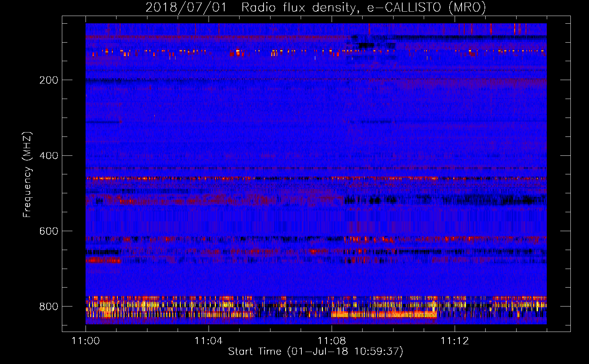The height and width of the screenshot is (364, 589).
Task: Click the 11:00 time tick label
Action: tap(86, 341)
